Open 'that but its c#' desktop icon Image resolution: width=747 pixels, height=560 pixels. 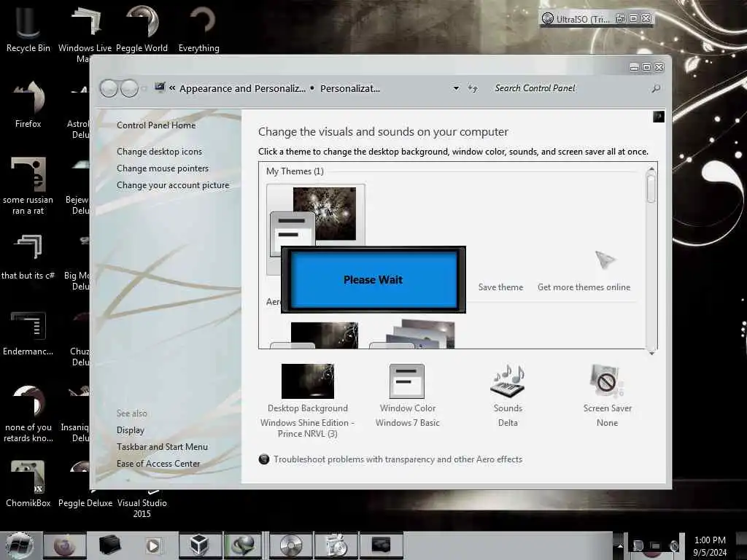pos(28,257)
